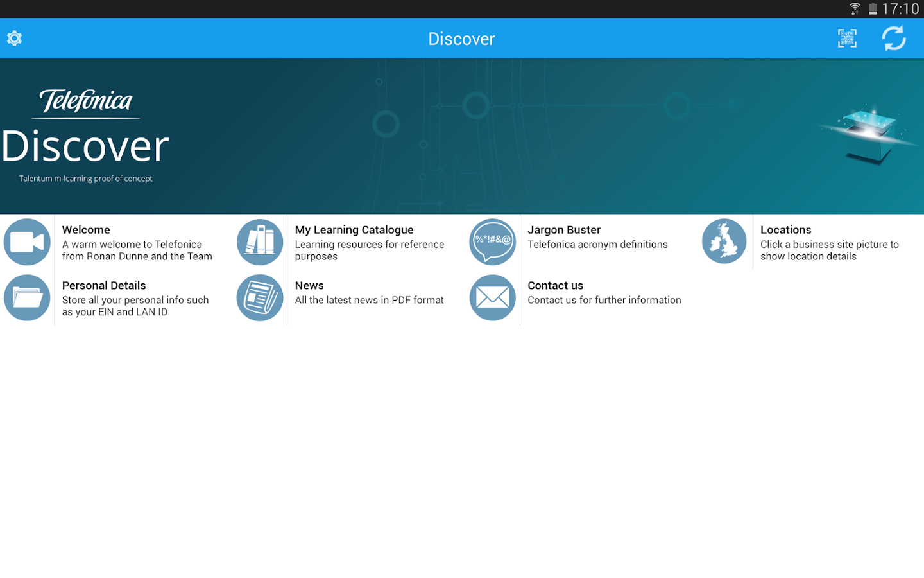Tap the Telefonica logo in the banner
Viewport: 924px width, 578px height.
tap(86, 103)
